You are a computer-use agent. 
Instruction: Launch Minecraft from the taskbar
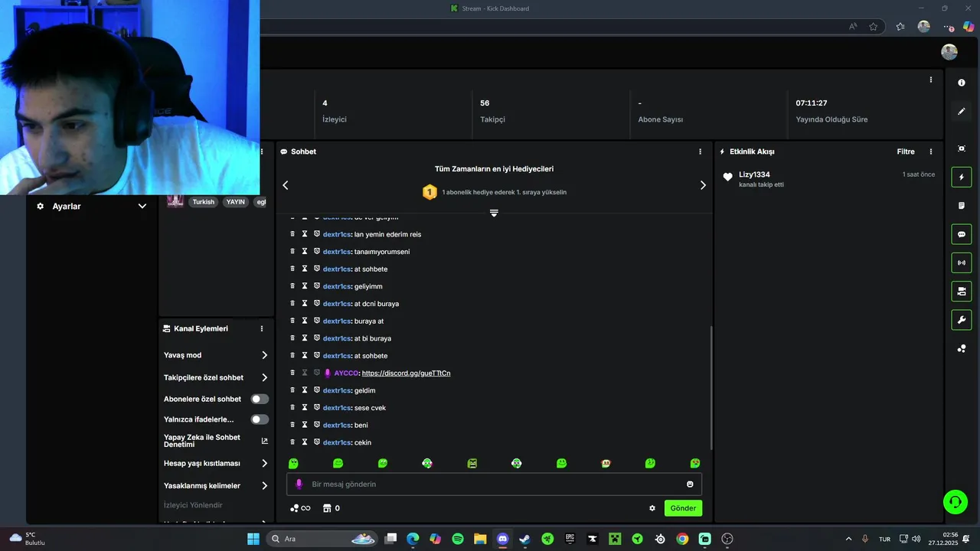pyautogui.click(x=615, y=539)
